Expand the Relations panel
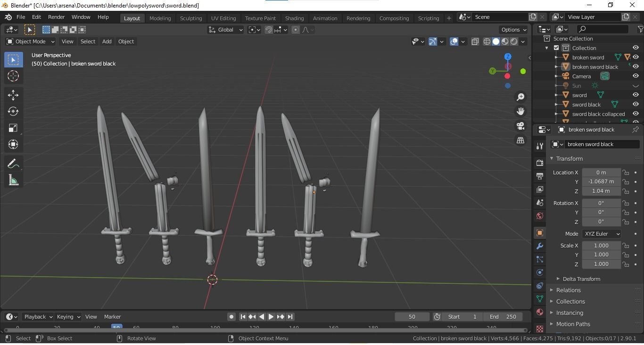 pyautogui.click(x=568, y=290)
